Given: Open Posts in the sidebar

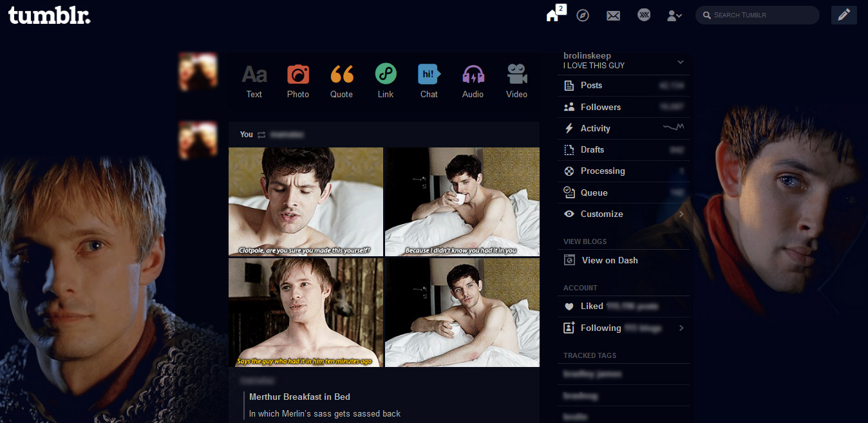Looking at the screenshot, I should tap(623, 86).
